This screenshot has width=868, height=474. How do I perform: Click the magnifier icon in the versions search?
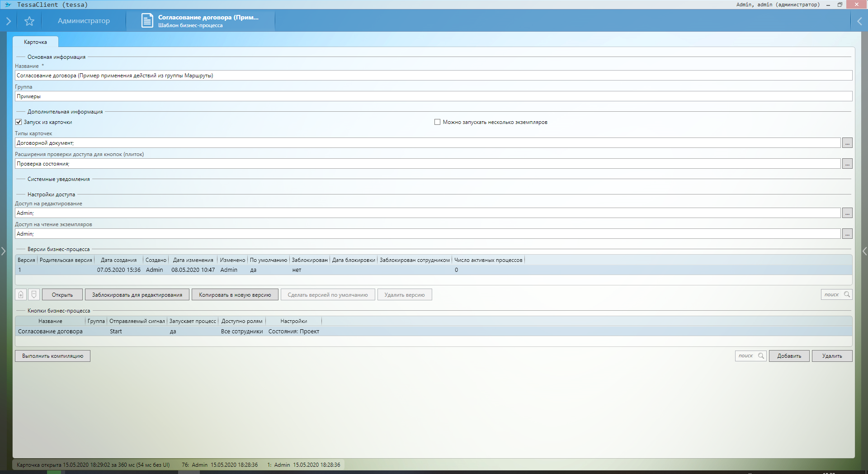(847, 294)
